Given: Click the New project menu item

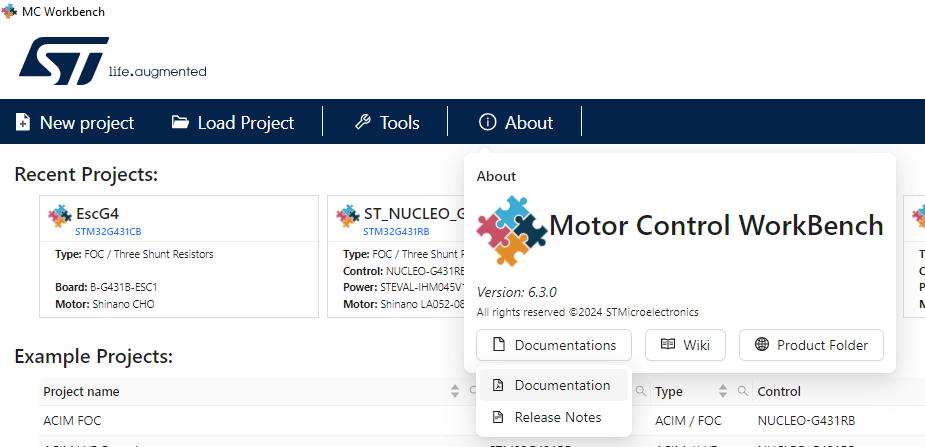Looking at the screenshot, I should [x=74, y=123].
